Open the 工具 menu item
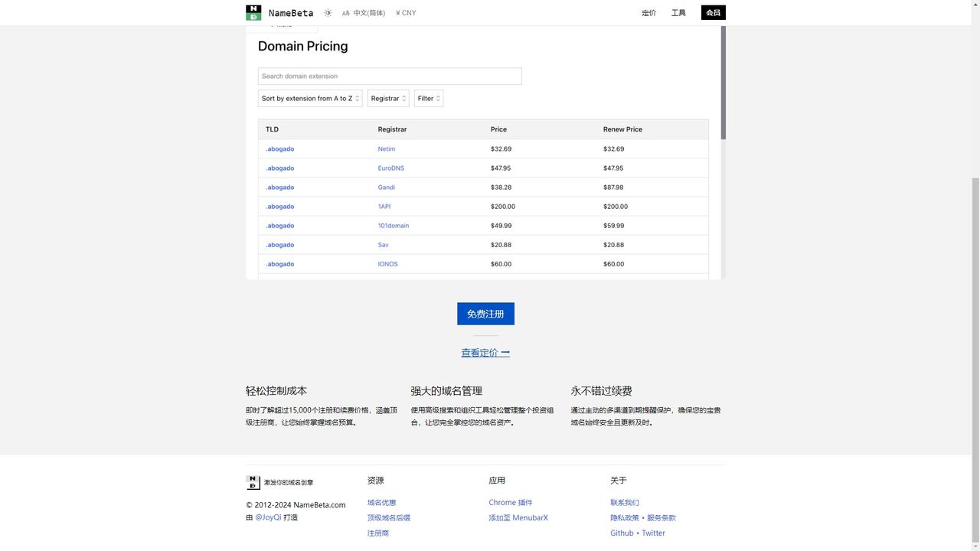The width and height of the screenshot is (980, 551). (678, 13)
